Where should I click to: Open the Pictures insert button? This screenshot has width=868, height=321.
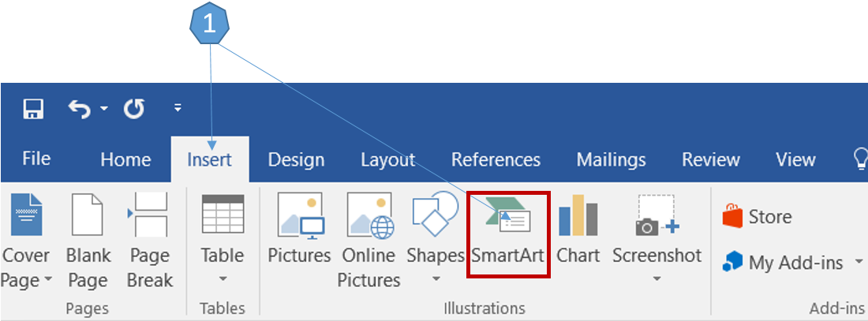click(299, 234)
